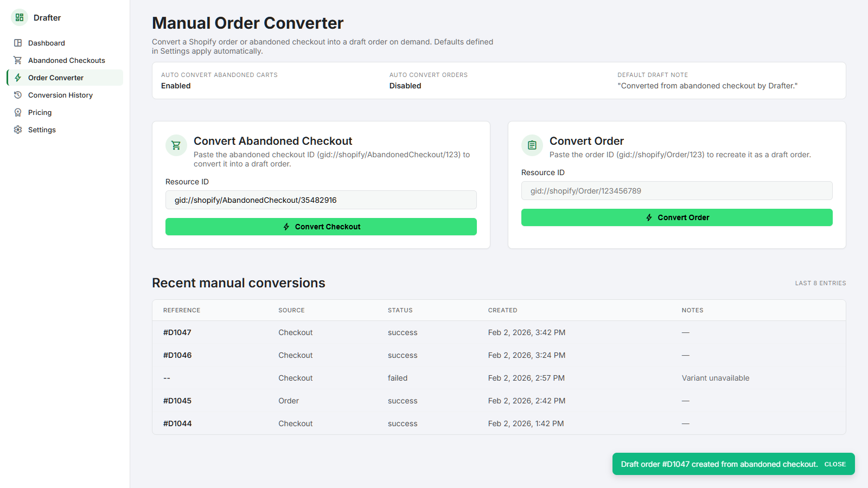
Task: Click the document icon on Convert Order card
Action: pos(532,145)
